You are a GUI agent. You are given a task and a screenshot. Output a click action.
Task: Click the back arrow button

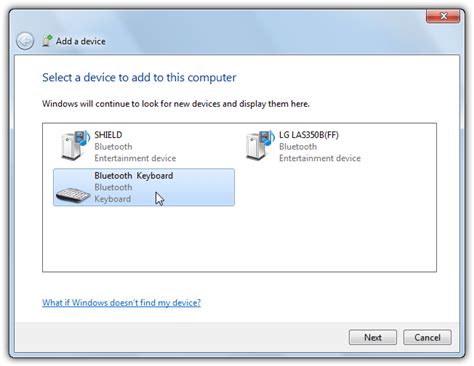(x=25, y=41)
